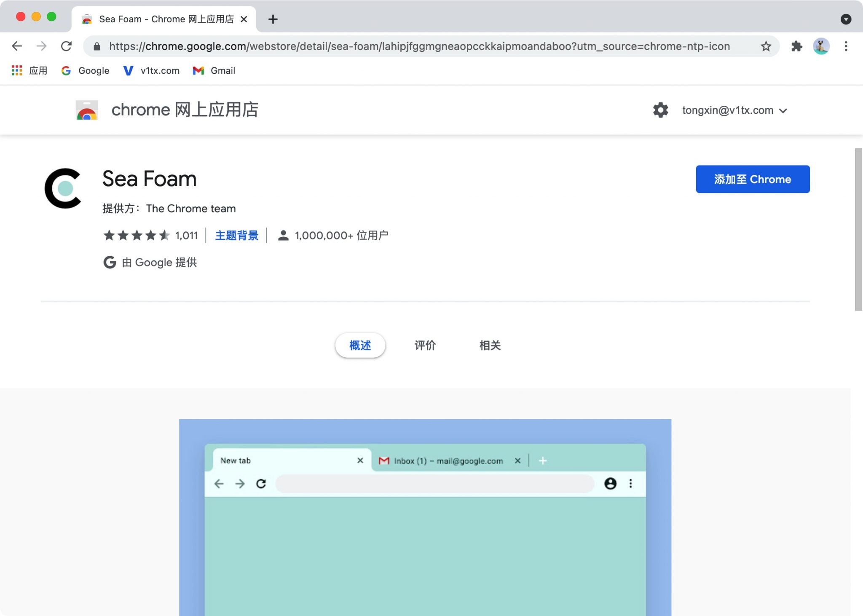Click the 添加至 Chrome button
Image resolution: width=863 pixels, height=616 pixels.
click(x=753, y=179)
